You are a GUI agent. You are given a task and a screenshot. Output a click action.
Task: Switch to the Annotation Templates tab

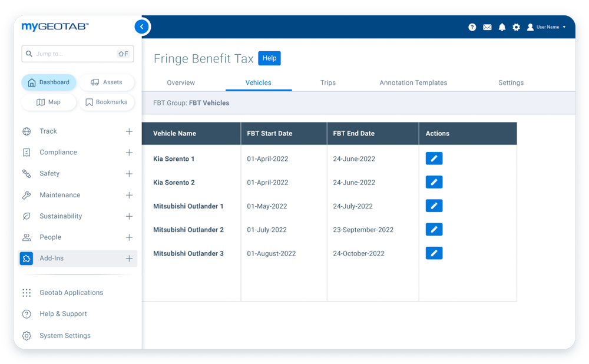(x=413, y=82)
